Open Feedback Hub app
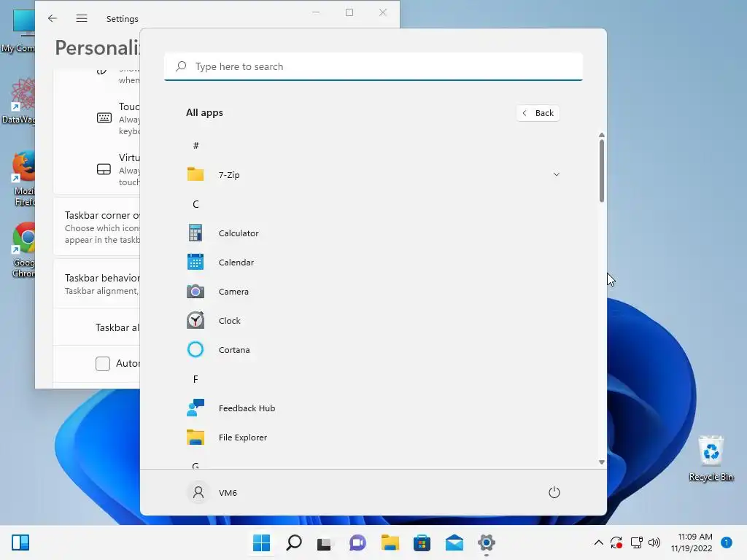 coord(373,408)
